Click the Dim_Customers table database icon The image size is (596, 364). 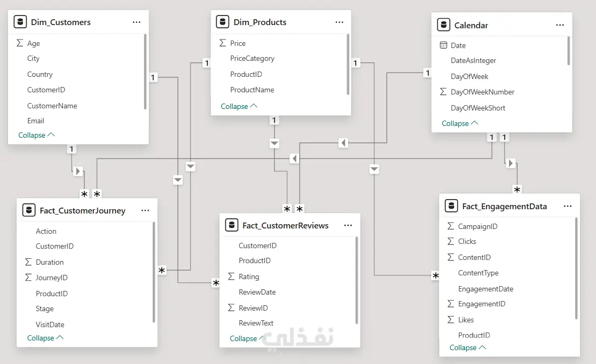21,22
